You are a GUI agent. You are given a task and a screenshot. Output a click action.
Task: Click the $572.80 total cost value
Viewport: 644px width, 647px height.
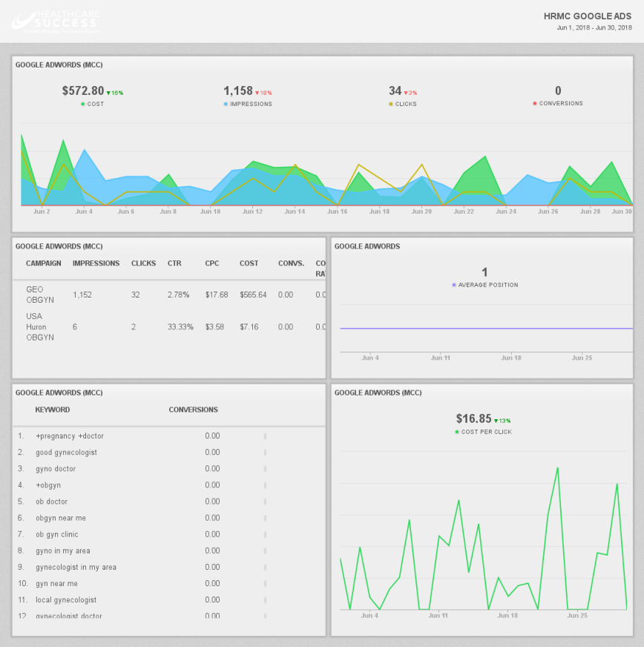click(83, 91)
